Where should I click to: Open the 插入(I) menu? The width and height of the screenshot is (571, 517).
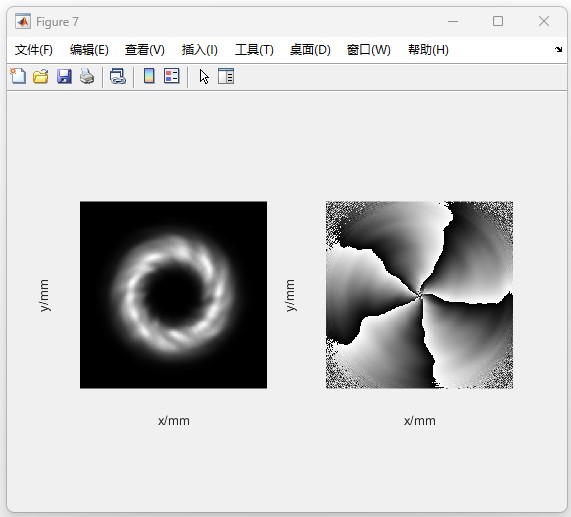coord(200,50)
